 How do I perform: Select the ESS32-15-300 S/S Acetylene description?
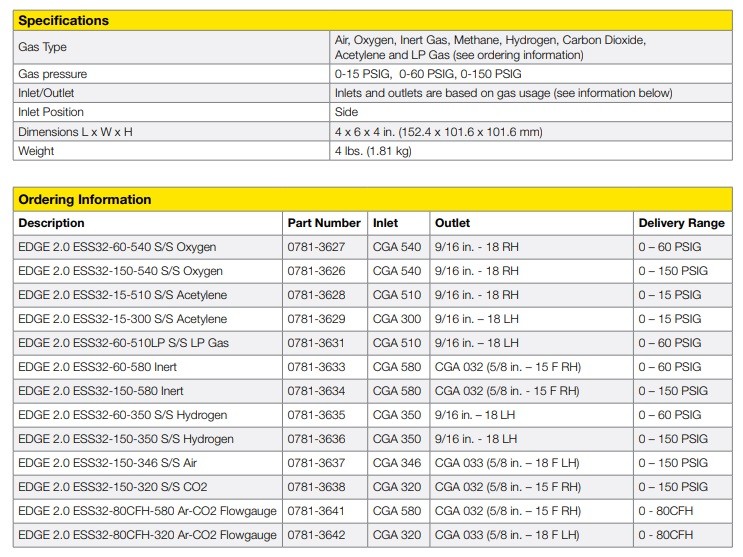122,319
